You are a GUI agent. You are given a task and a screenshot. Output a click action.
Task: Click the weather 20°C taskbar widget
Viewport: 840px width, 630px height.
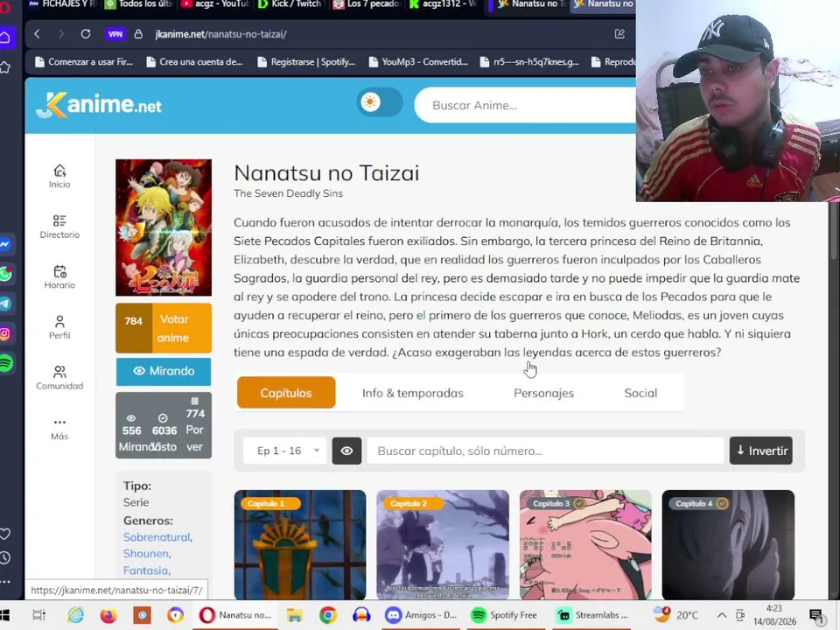click(677, 615)
